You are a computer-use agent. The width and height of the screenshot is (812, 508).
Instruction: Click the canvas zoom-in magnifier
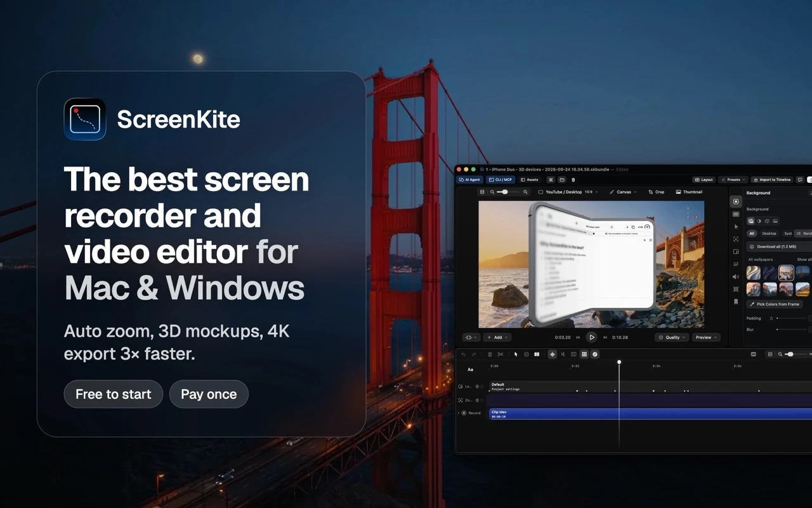[x=525, y=192]
